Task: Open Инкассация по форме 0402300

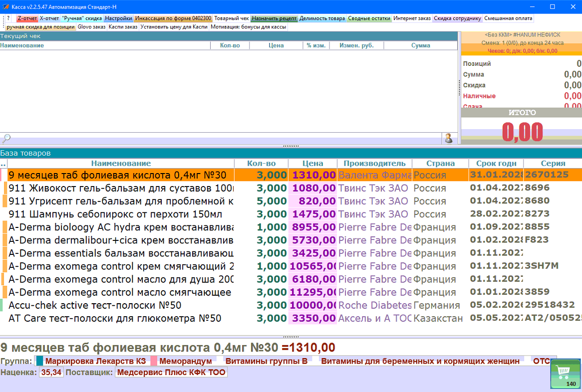Action: pyautogui.click(x=173, y=18)
